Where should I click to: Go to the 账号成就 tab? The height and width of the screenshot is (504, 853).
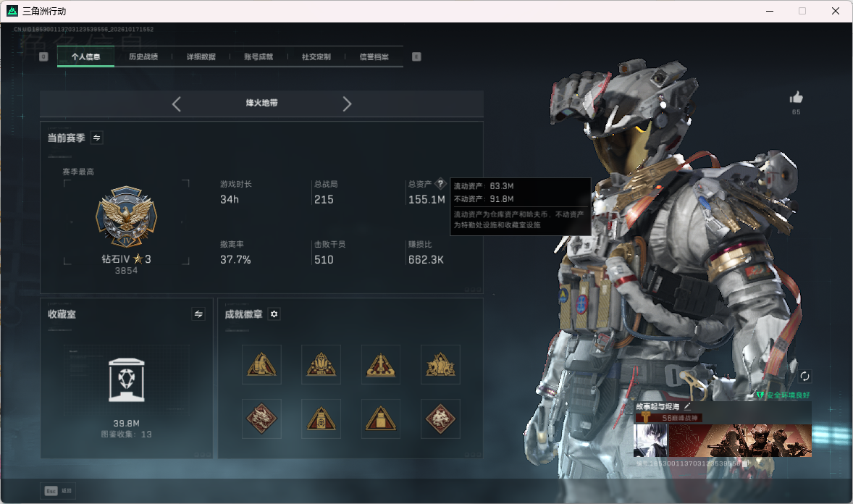pos(259,56)
